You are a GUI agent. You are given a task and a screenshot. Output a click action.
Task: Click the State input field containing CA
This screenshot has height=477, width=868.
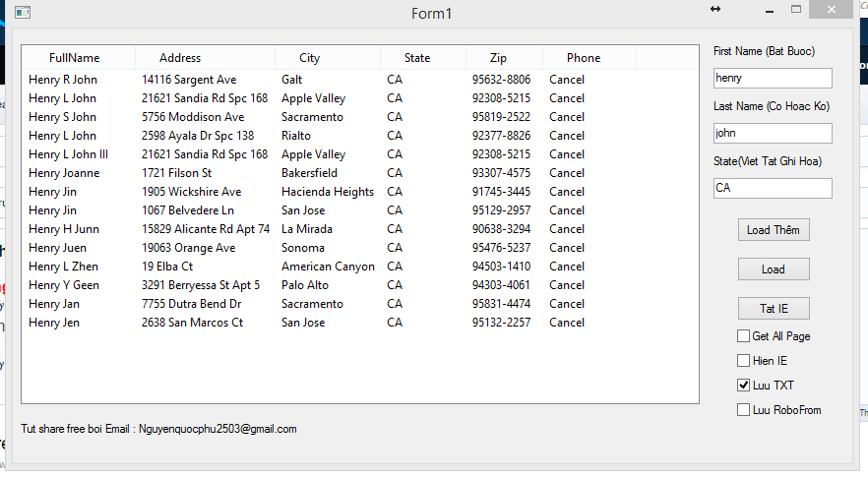pos(773,188)
